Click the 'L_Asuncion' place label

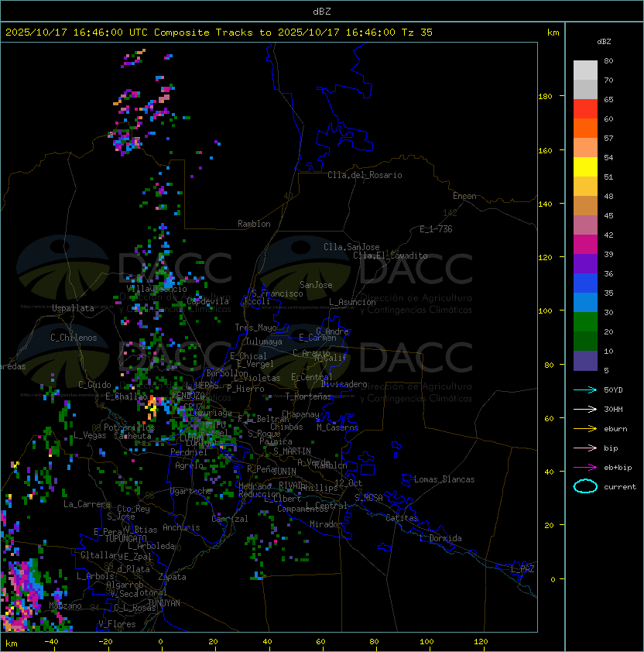[x=352, y=302]
